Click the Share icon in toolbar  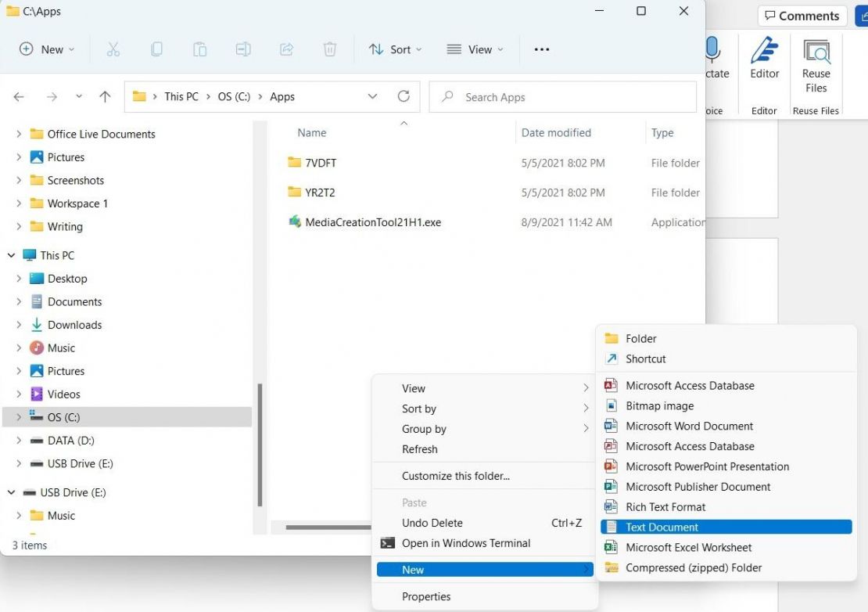[286, 49]
